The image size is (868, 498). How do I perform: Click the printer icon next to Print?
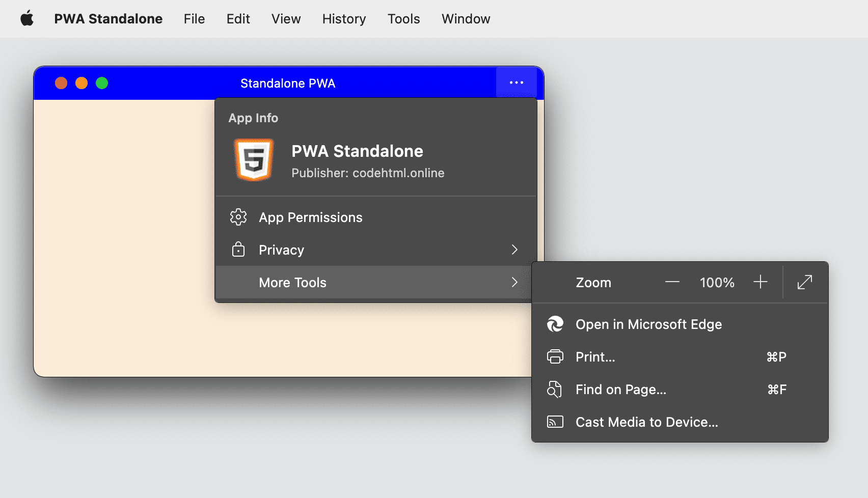click(555, 356)
